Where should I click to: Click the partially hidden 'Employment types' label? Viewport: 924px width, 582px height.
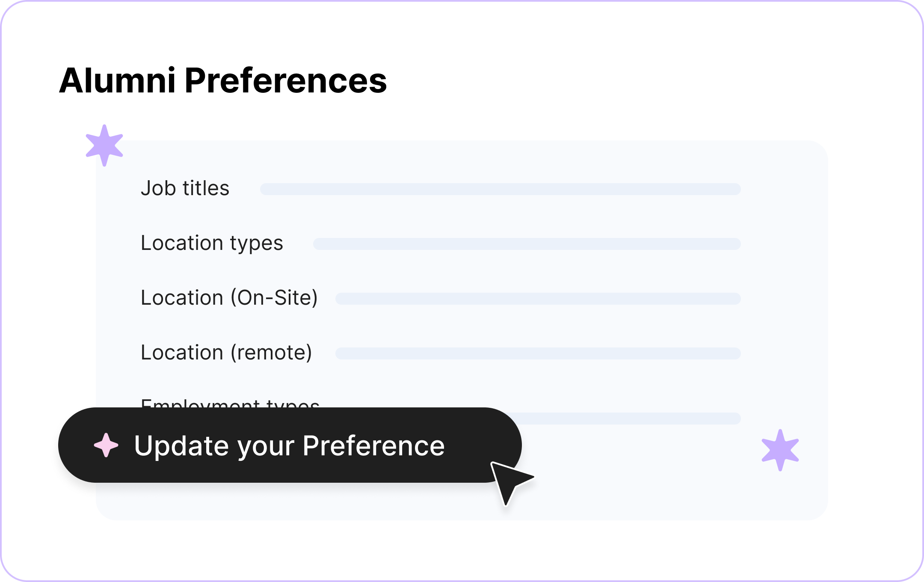click(x=230, y=403)
